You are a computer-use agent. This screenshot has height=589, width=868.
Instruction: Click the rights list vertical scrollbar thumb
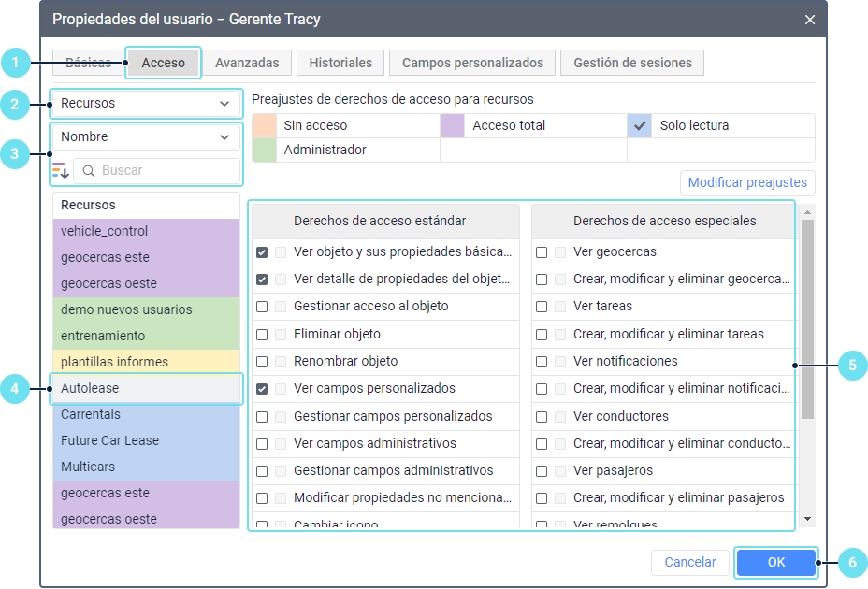click(x=807, y=320)
